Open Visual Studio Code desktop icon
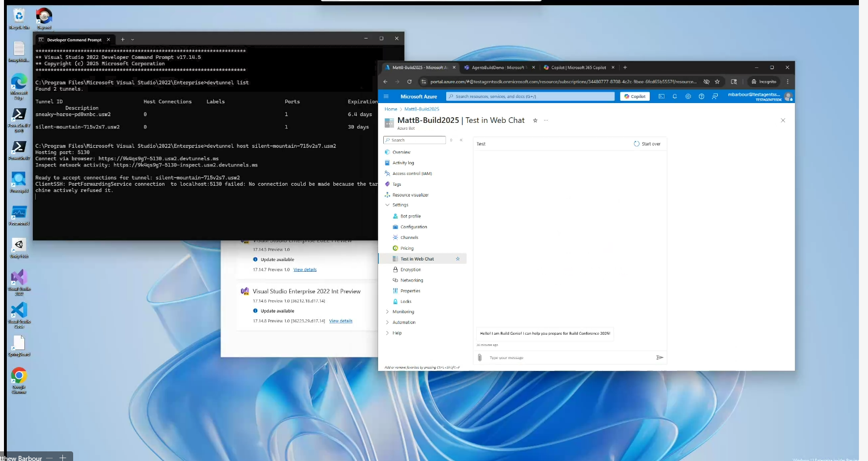 (19, 315)
